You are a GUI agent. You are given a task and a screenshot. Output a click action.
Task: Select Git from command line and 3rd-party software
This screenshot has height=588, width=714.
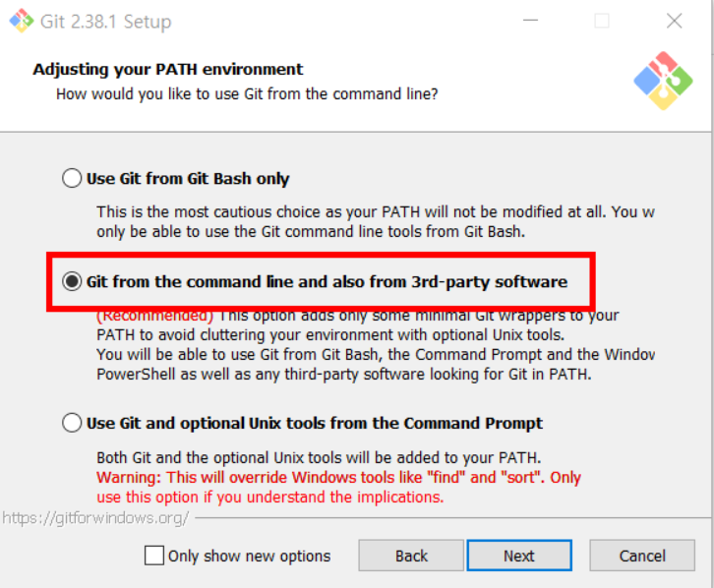click(72, 281)
